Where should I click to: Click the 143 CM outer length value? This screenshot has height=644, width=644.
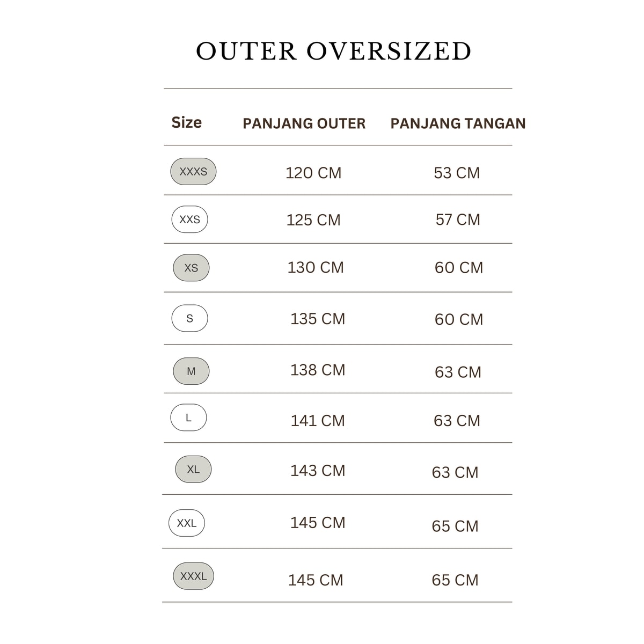[318, 471]
